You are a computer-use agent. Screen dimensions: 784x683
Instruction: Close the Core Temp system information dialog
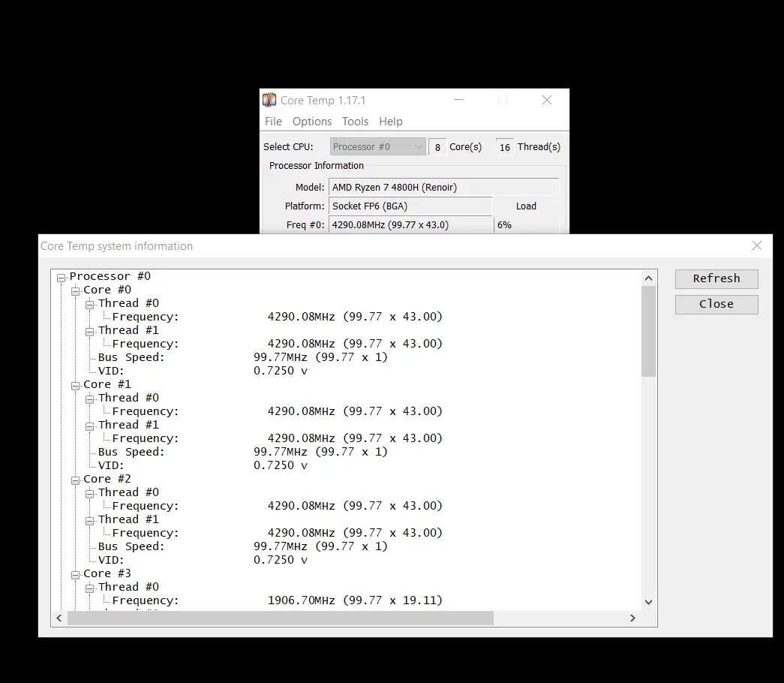[x=757, y=245]
